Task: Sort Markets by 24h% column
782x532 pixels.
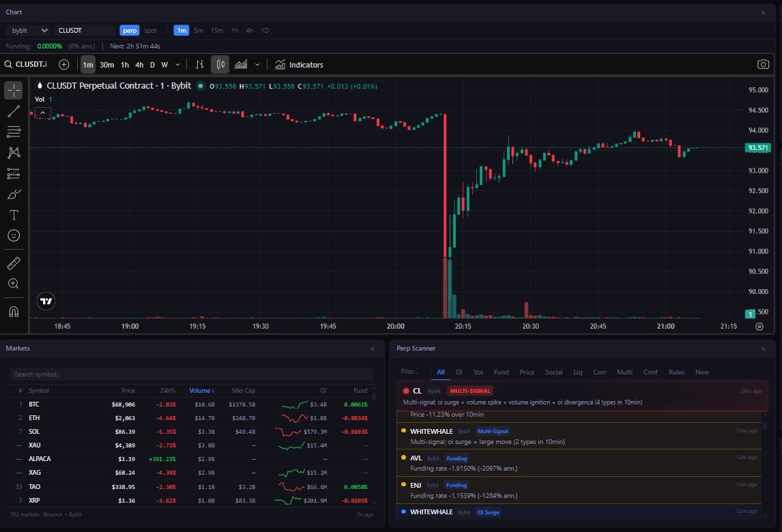Action: point(168,391)
